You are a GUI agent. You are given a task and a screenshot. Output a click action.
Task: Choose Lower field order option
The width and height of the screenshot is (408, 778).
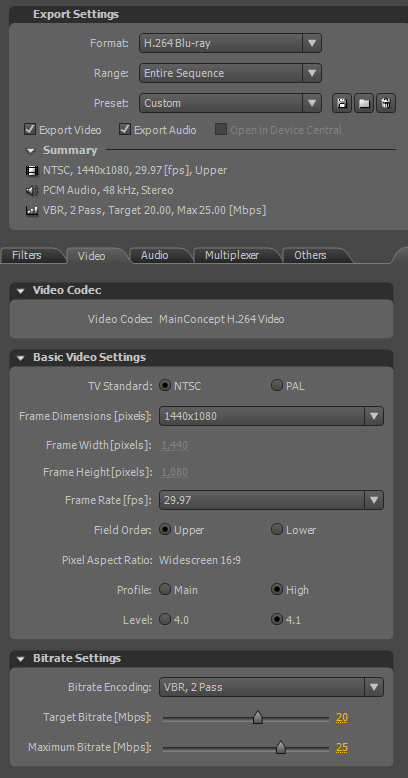(x=276, y=529)
